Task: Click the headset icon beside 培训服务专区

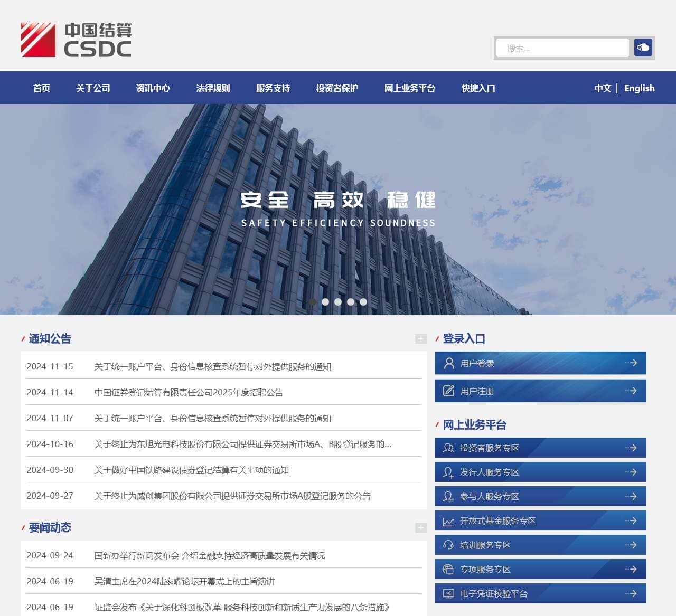Action: point(448,545)
